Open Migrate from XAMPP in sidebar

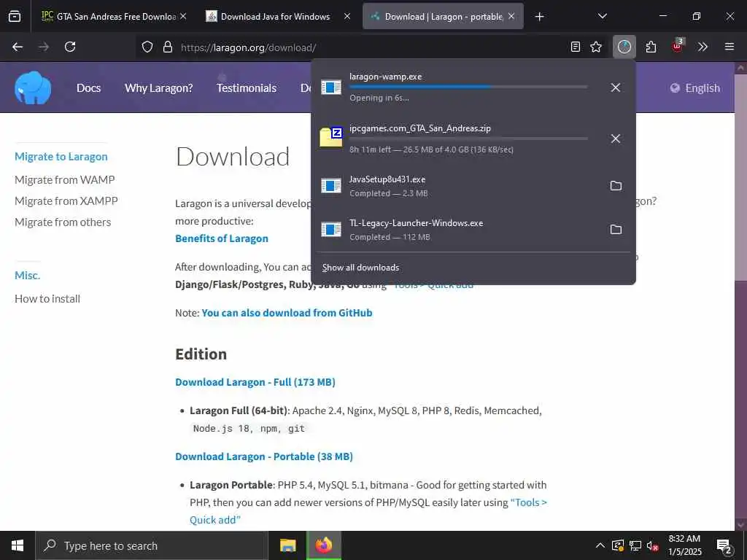pos(66,201)
